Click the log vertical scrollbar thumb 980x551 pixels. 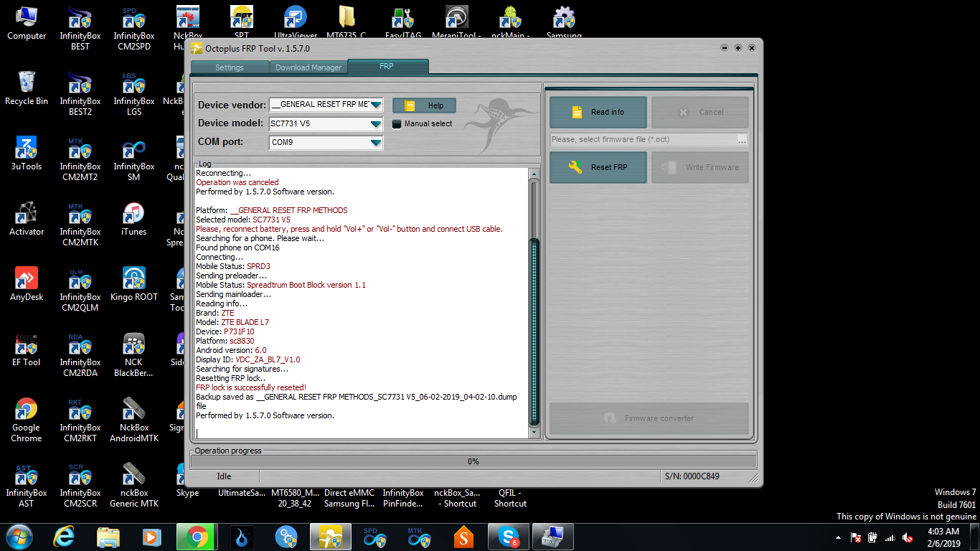point(533,331)
